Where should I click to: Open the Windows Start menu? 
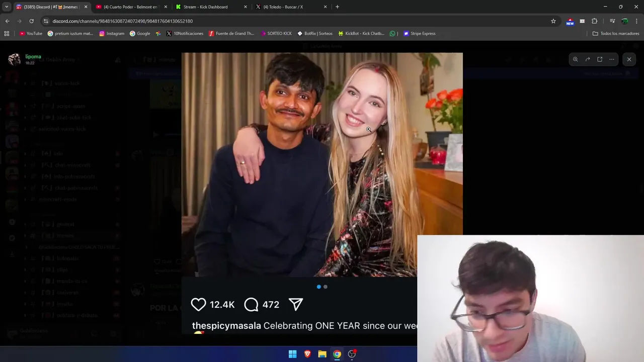[x=292, y=354]
